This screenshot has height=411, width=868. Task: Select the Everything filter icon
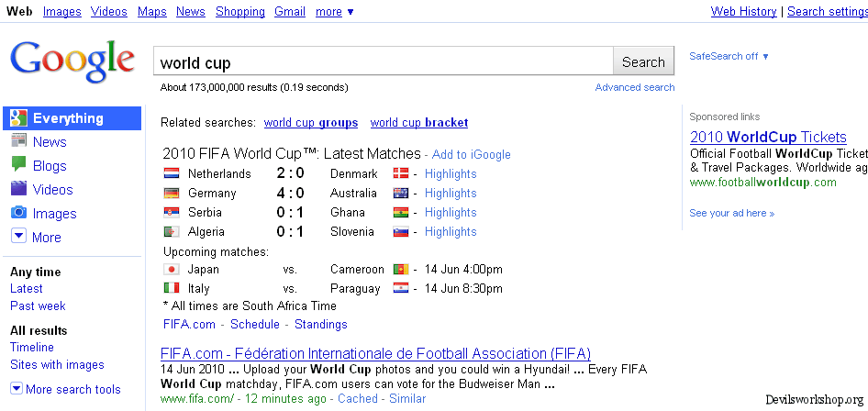tap(18, 118)
